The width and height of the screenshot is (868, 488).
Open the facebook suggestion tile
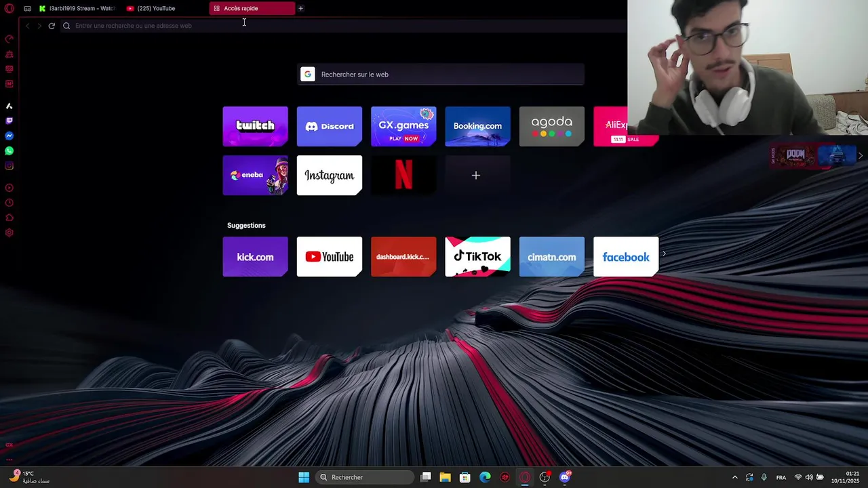pyautogui.click(x=626, y=256)
